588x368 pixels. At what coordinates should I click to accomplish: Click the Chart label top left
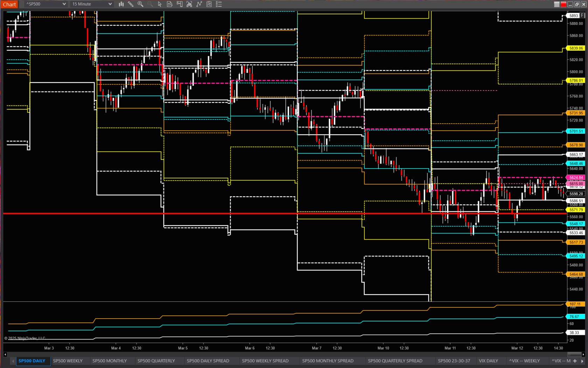pos(9,4)
